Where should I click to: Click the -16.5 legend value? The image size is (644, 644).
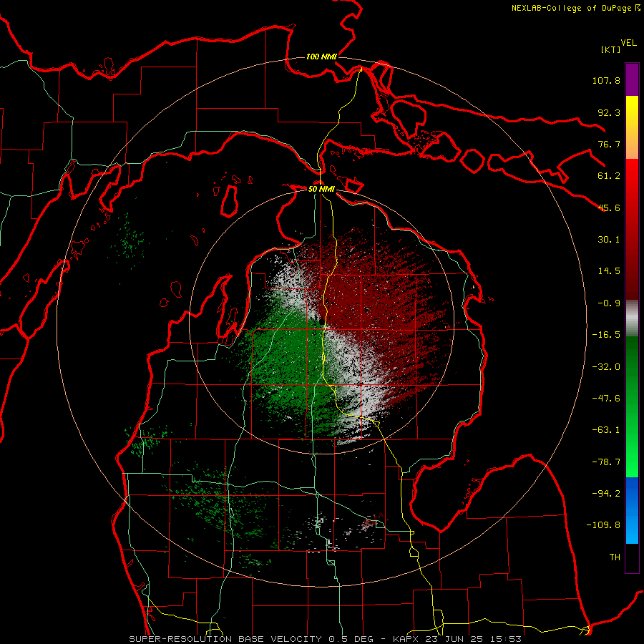click(606, 335)
